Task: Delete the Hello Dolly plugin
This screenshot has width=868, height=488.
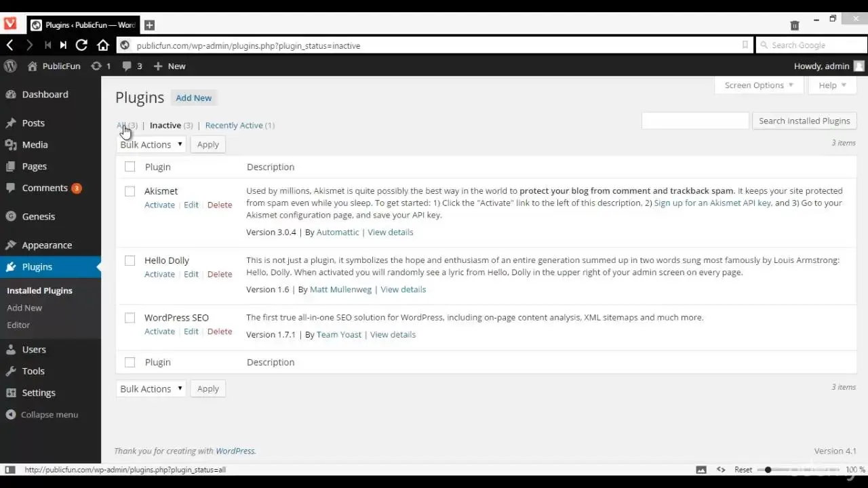Action: tap(220, 274)
